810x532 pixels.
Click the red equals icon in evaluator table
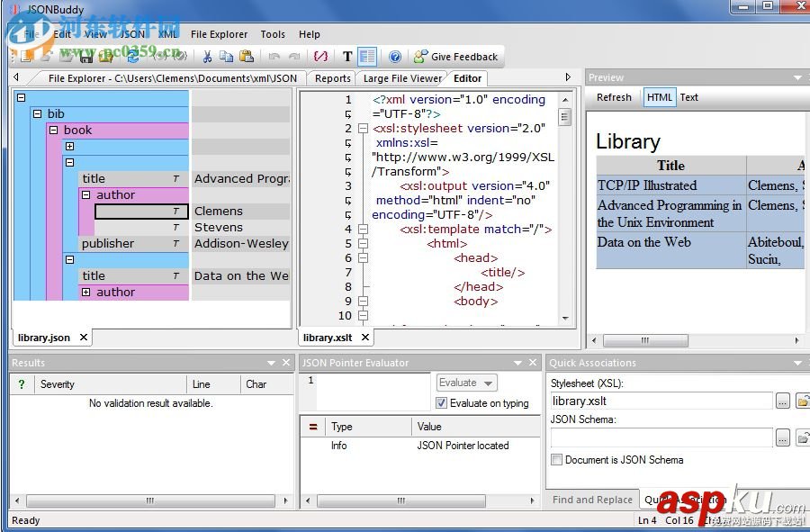click(x=313, y=427)
